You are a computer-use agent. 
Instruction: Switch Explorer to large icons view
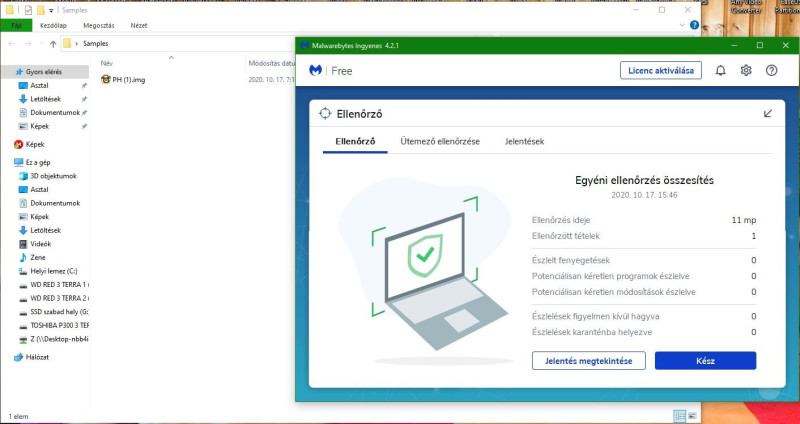pos(692,416)
